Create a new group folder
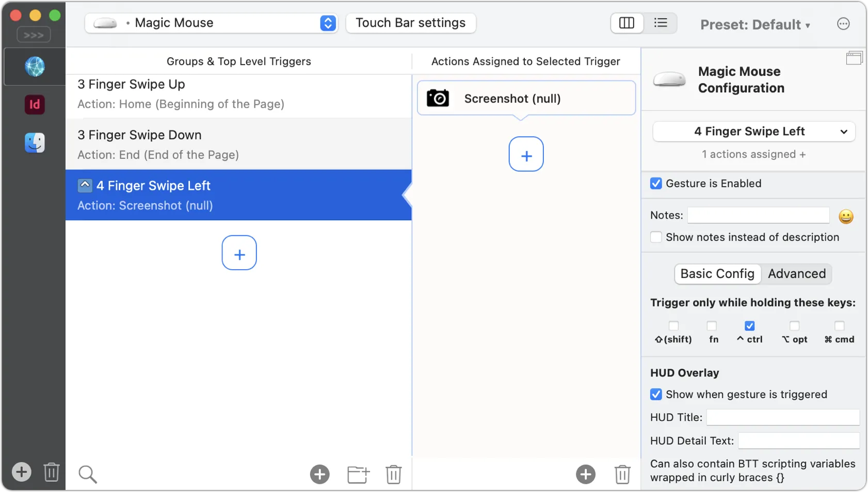 tap(358, 474)
